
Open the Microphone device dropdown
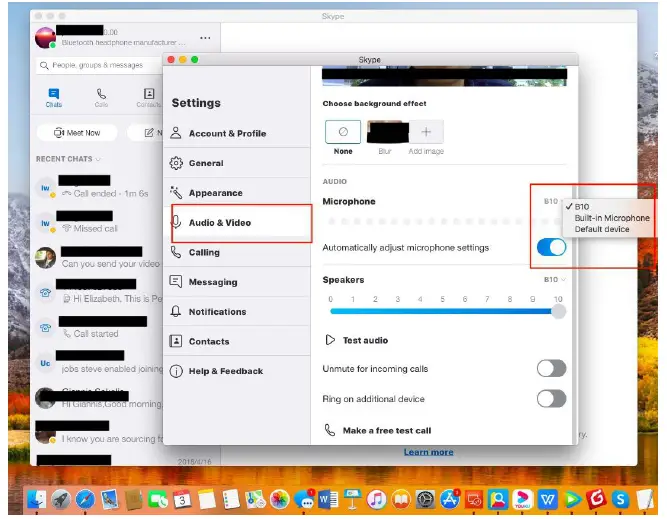pos(553,201)
